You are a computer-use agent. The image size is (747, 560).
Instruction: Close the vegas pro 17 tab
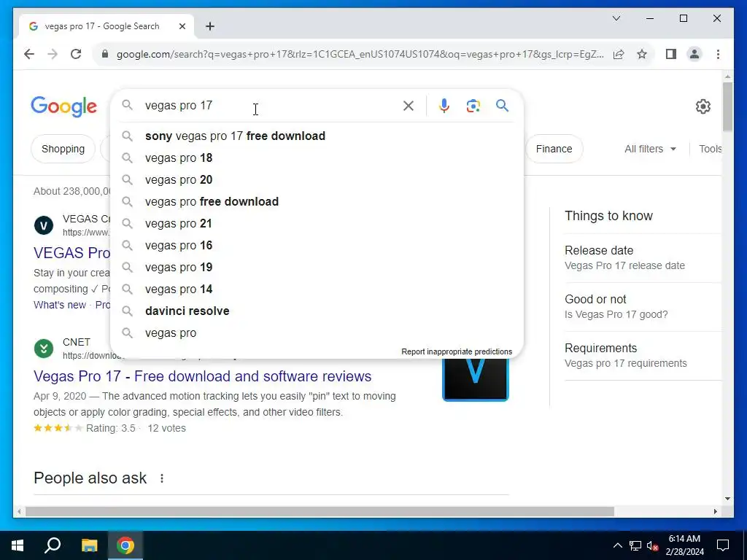click(182, 26)
